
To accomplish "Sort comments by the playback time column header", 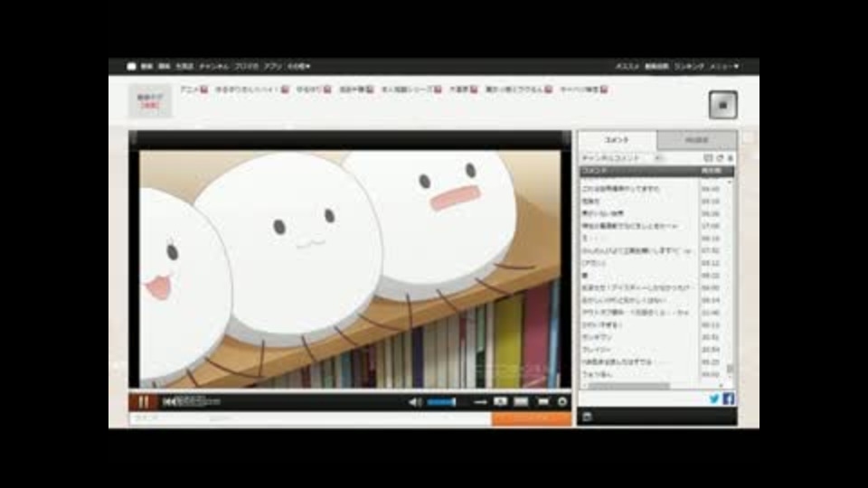I will 716,171.
